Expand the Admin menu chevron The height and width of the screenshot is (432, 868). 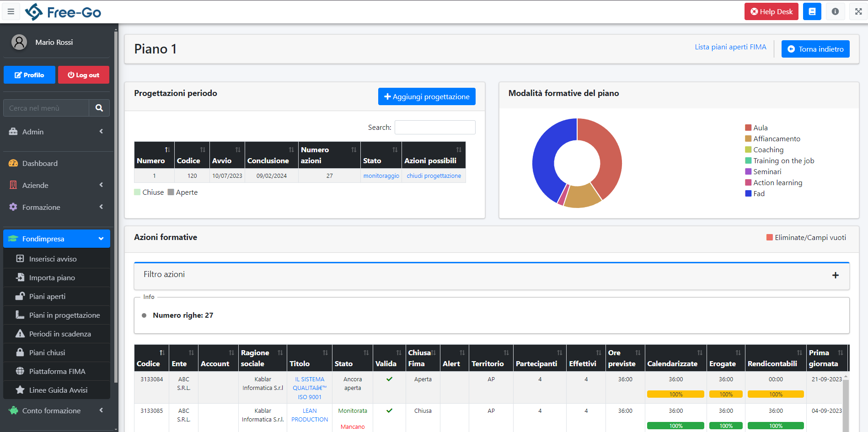point(101,131)
